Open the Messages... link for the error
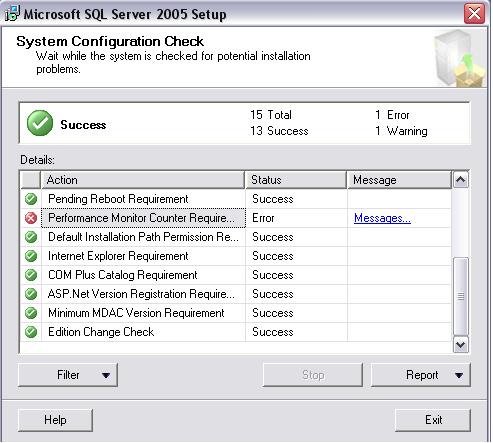This screenshot has width=493, height=443. click(382, 218)
